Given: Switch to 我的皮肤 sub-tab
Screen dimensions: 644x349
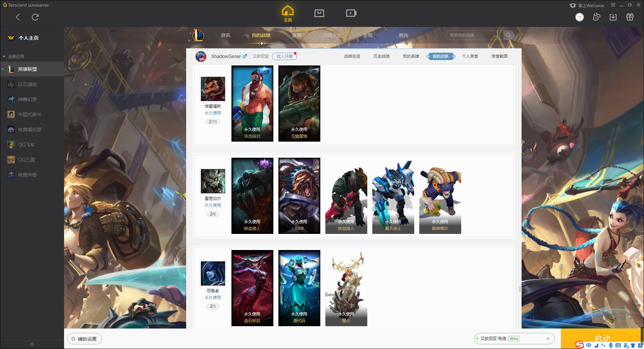Looking at the screenshot, I should 440,56.
